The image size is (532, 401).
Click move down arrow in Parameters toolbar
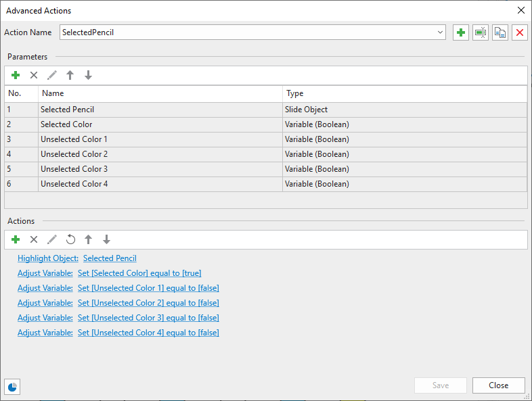[88, 75]
